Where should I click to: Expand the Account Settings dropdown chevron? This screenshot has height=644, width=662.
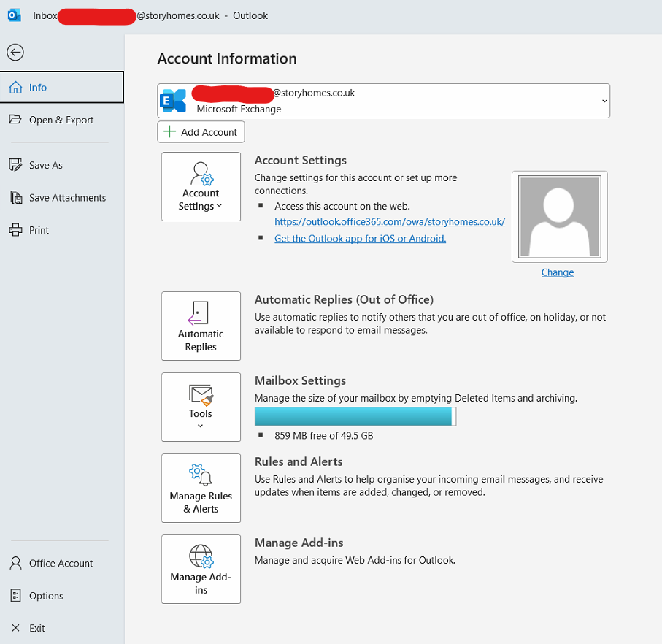pyautogui.click(x=219, y=206)
